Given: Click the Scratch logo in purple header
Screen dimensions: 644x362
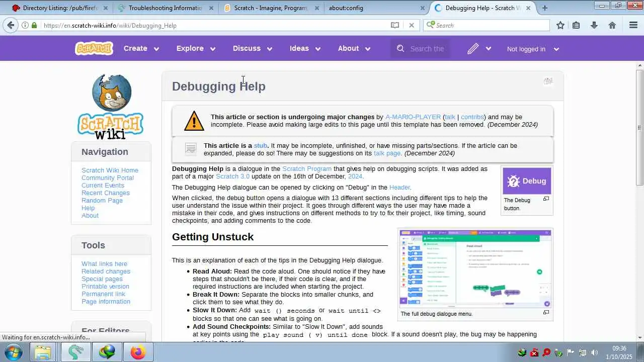Looking at the screenshot, I should 94,48.
